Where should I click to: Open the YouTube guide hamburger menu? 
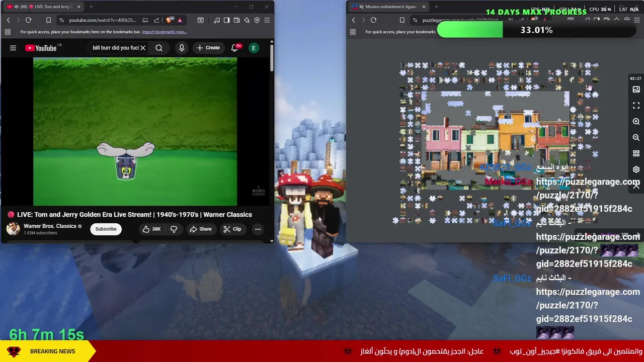pyautogui.click(x=13, y=48)
